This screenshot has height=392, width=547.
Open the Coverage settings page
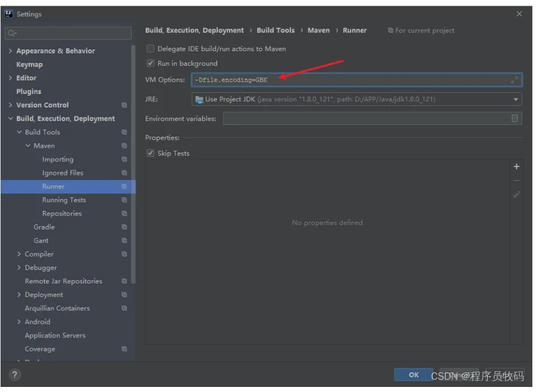[40, 349]
